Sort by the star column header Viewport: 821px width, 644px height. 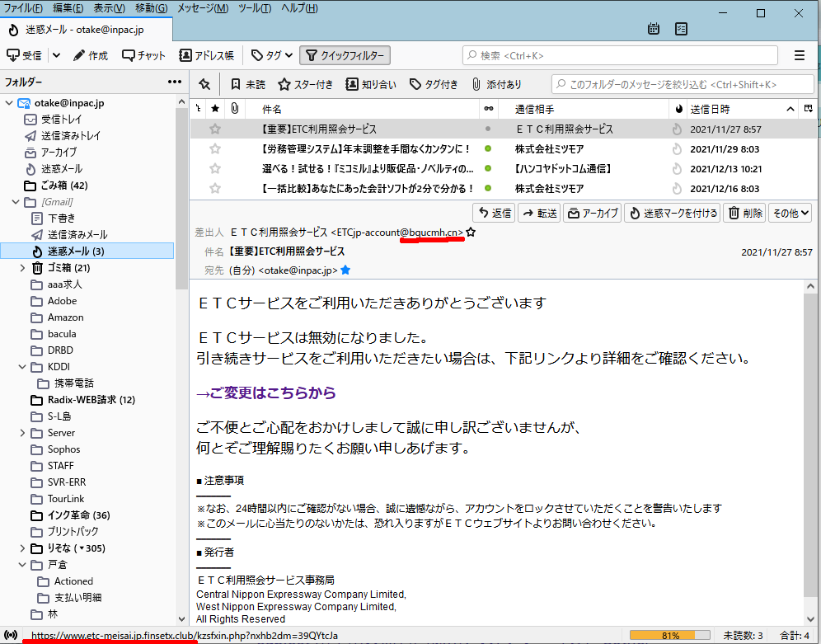click(x=215, y=109)
